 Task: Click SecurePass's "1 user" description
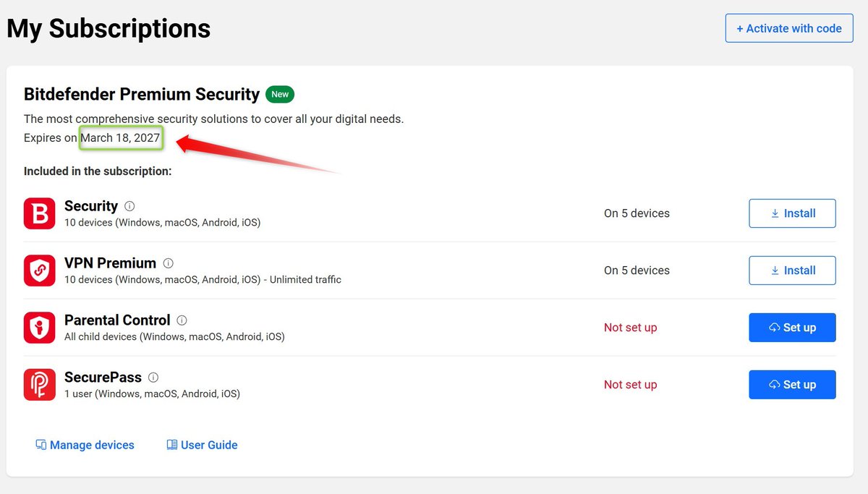point(152,394)
